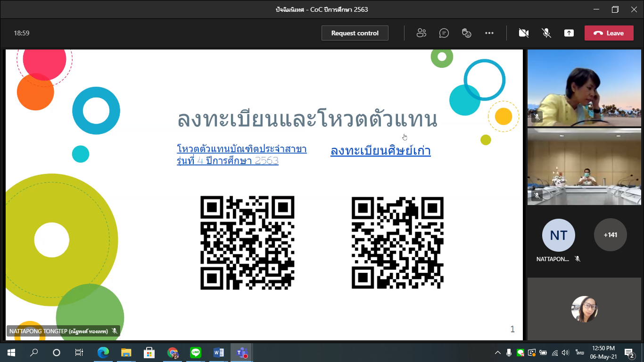Check the battery status tray icon
This screenshot has height=362, width=644.
(x=543, y=353)
